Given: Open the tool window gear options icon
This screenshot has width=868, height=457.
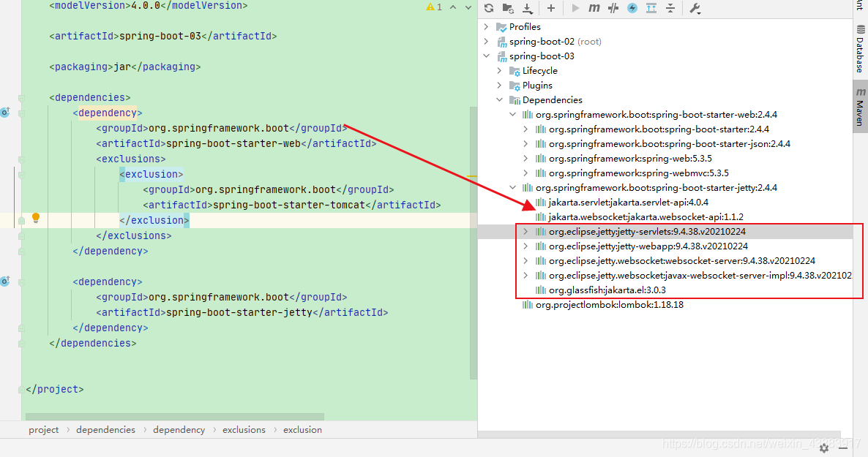Looking at the screenshot, I should [x=824, y=448].
